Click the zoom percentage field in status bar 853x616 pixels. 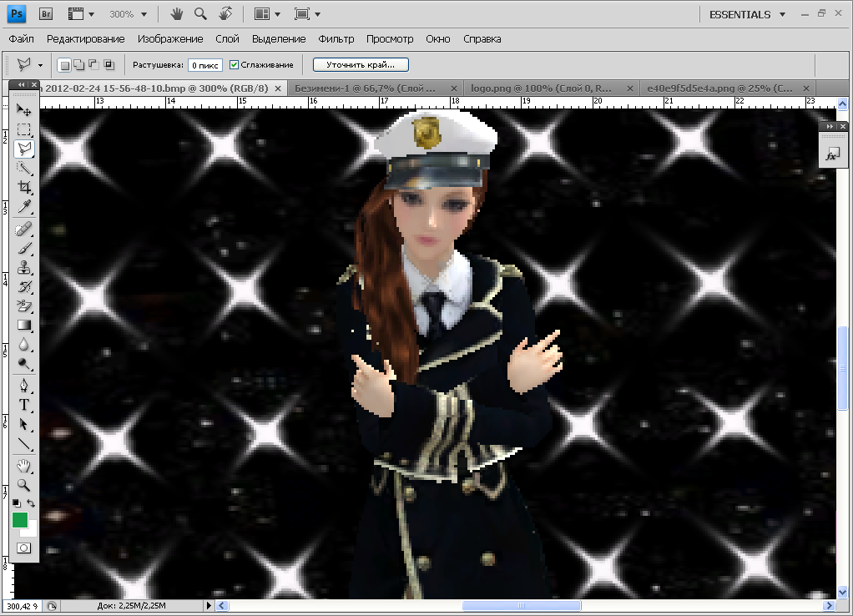22,606
